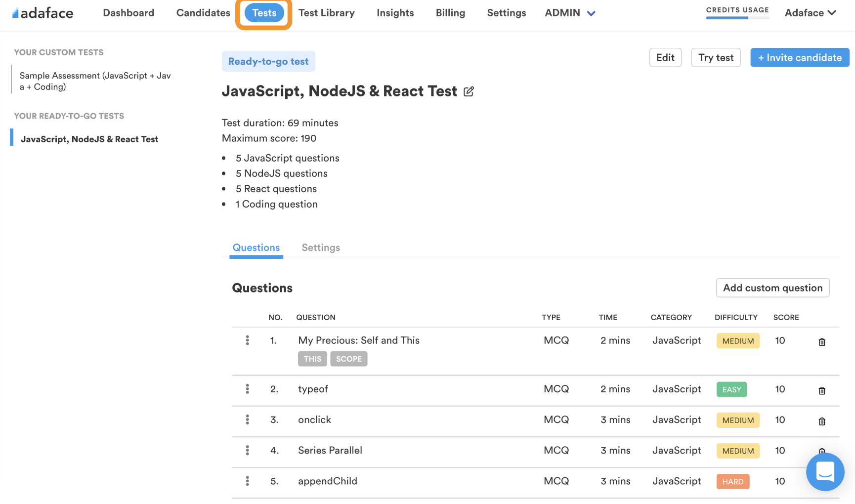Delete the typeof question with the trash icon
Image resolution: width=855 pixels, height=504 pixels.
822,390
